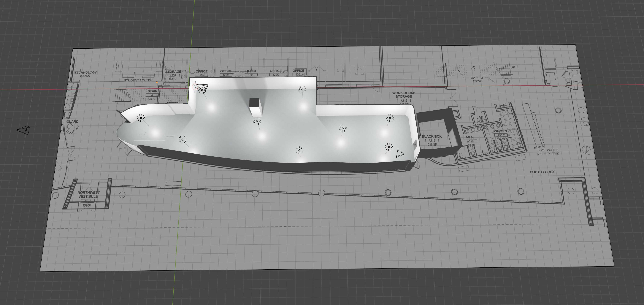The image size is (644, 305).
Task: Click the orange origin dot near STUDENT LOUNGE
Action: coord(157,82)
